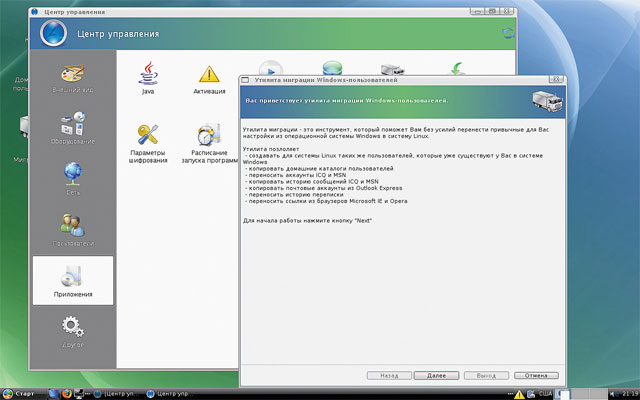Click the window menu icon on migration title bar

(245, 80)
